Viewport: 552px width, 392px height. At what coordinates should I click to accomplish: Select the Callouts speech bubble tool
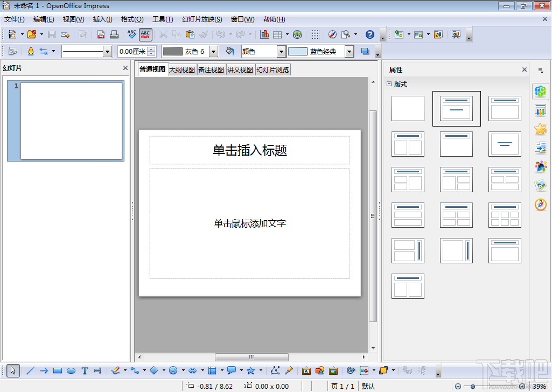tap(231, 370)
